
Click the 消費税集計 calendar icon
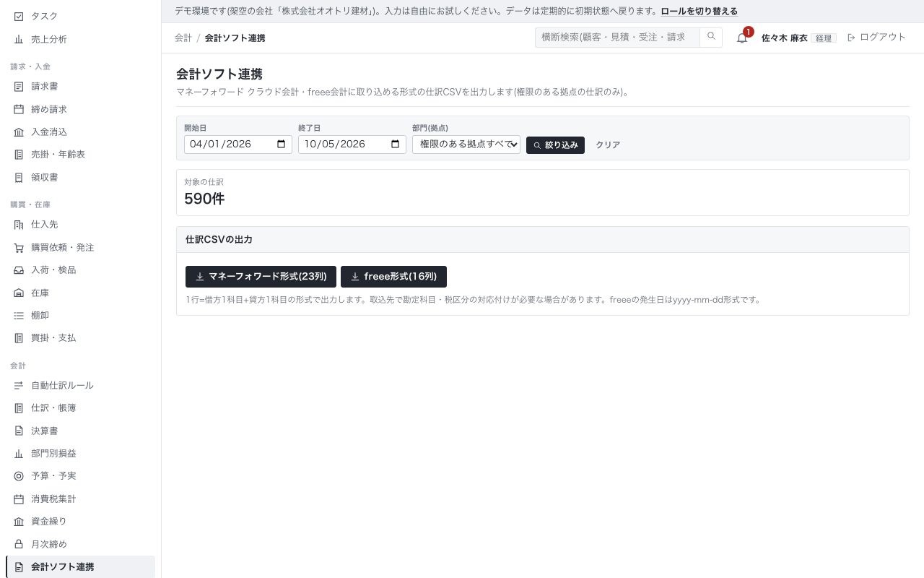[19, 499]
